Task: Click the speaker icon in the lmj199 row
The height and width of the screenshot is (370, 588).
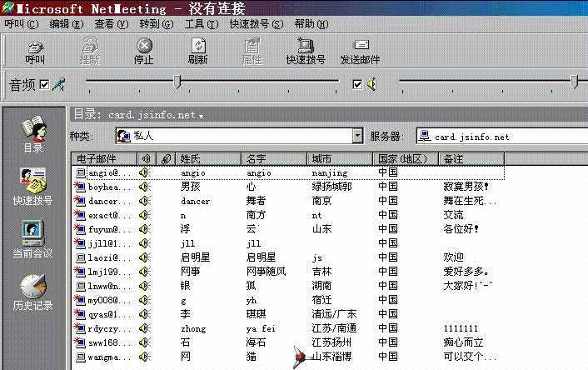Action: click(144, 272)
